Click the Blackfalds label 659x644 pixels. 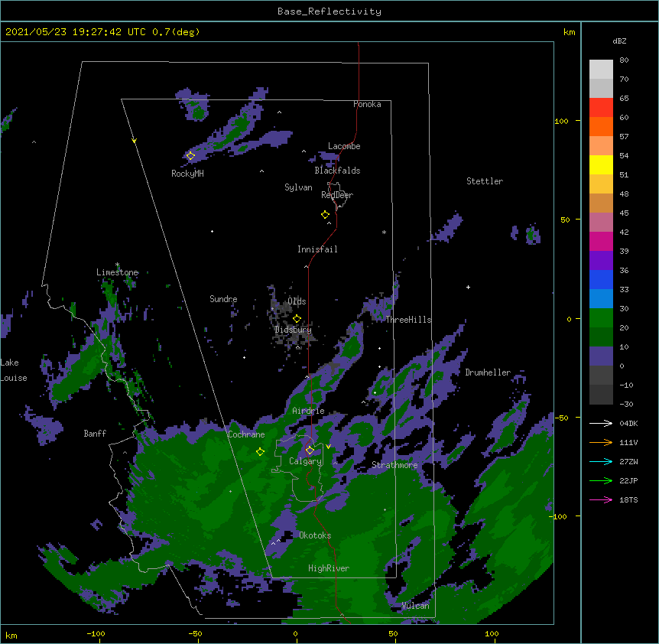(337, 171)
